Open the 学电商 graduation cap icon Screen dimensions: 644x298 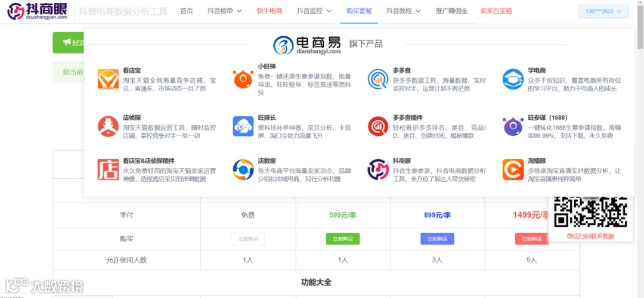(x=513, y=79)
